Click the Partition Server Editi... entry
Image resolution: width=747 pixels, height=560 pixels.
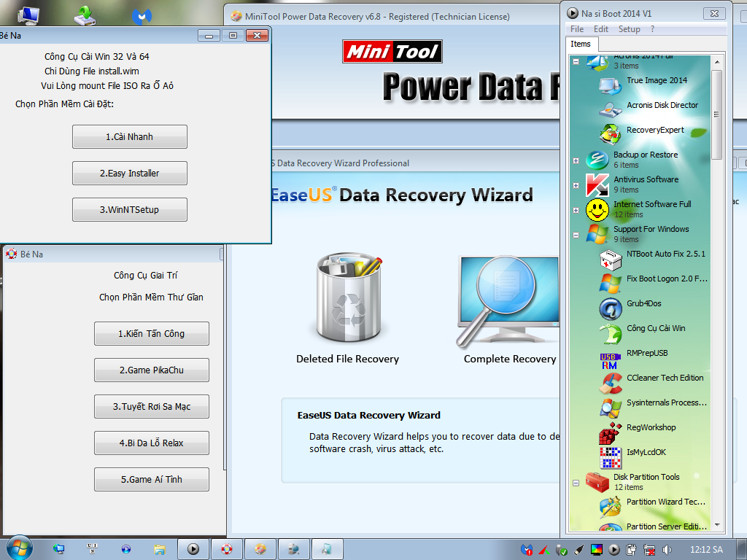point(666,526)
